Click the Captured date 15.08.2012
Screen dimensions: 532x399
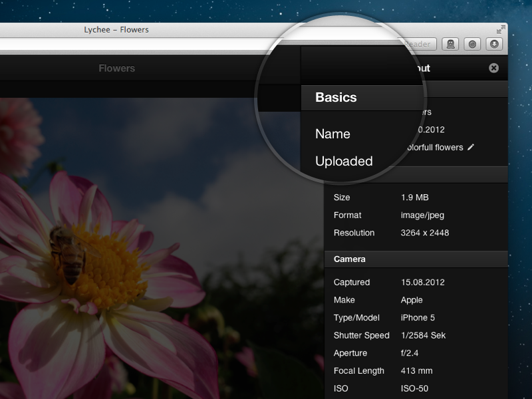(423, 282)
